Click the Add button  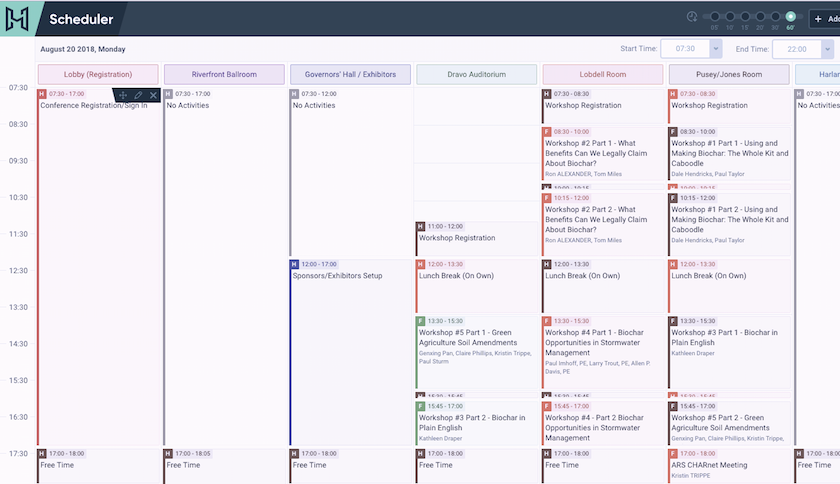(x=824, y=18)
